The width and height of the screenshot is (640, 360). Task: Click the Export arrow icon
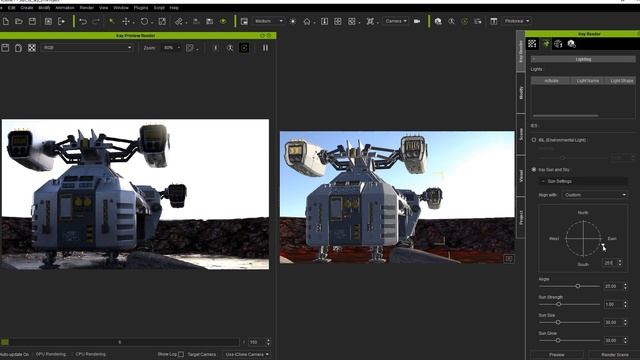62,21
